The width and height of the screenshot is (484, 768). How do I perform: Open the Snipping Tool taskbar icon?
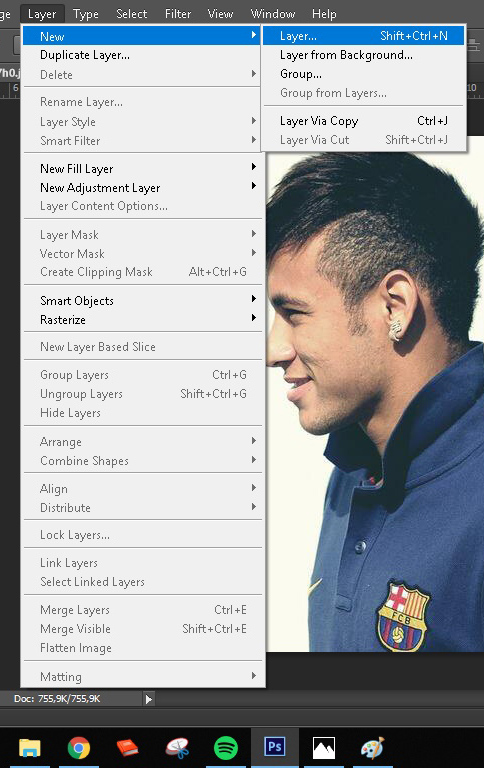click(x=177, y=748)
